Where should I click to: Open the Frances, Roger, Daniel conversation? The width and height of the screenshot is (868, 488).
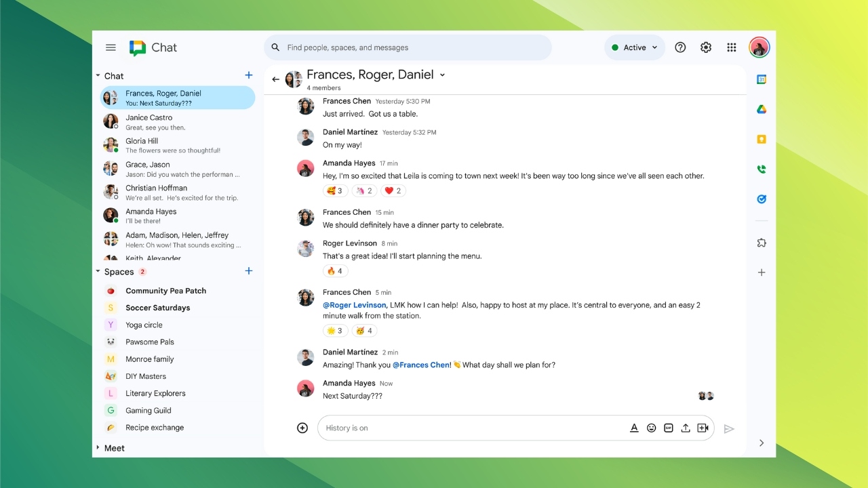tap(178, 98)
